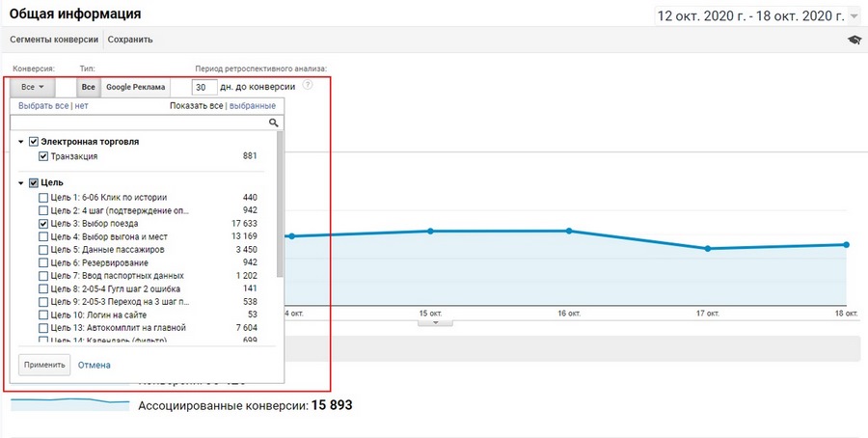
Task: Click Ассоциированные конверсии: 15 893 text
Action: click(245, 405)
